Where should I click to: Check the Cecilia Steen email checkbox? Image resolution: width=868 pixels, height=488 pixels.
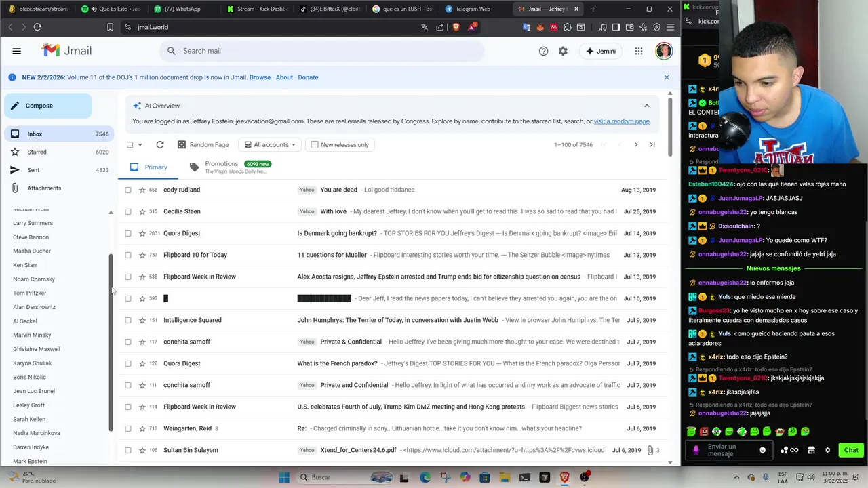point(128,211)
